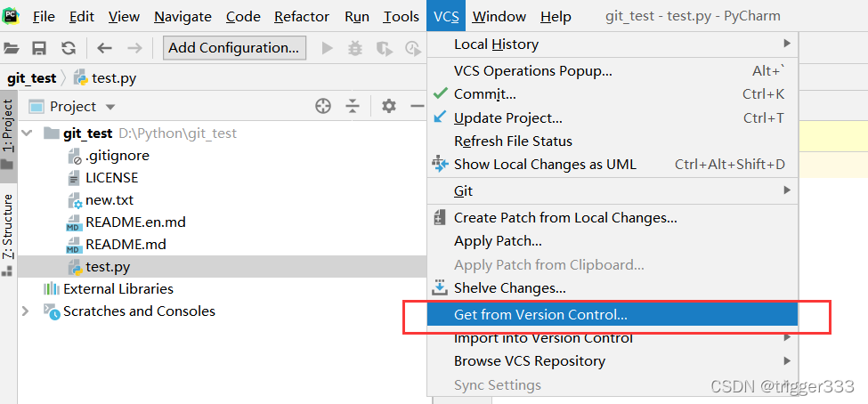Open Import into Version Control submenu

(x=612, y=338)
